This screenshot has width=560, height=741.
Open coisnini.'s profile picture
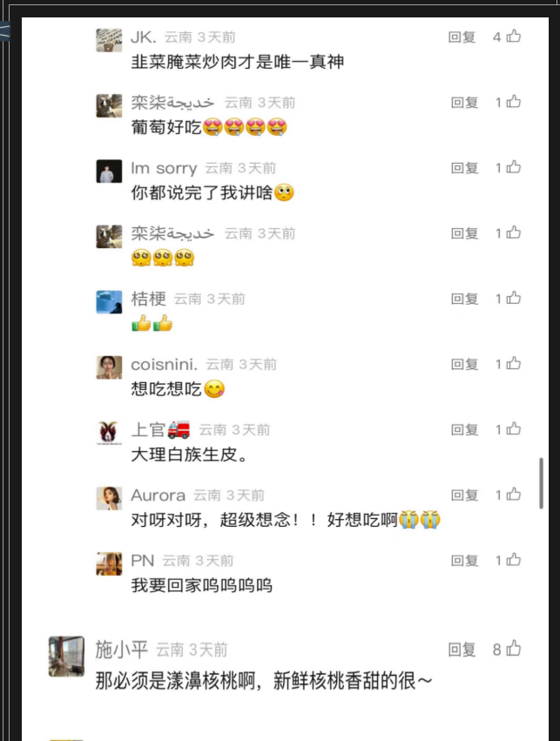point(109,367)
